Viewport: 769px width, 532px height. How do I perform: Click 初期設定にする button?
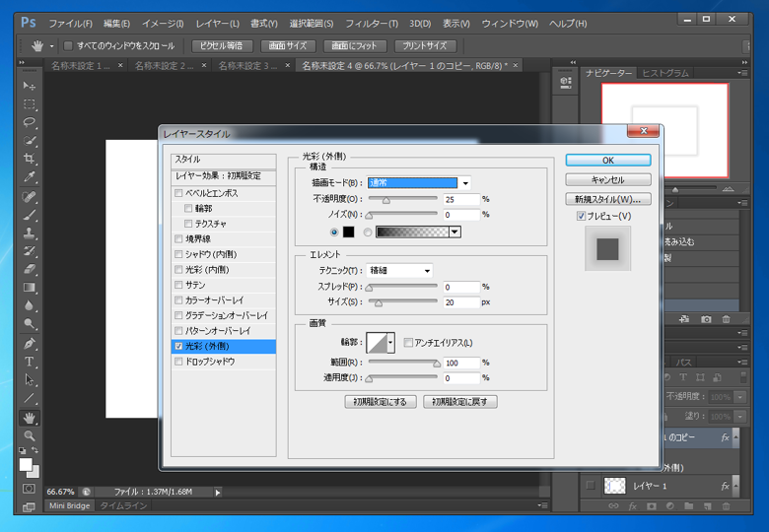point(381,402)
